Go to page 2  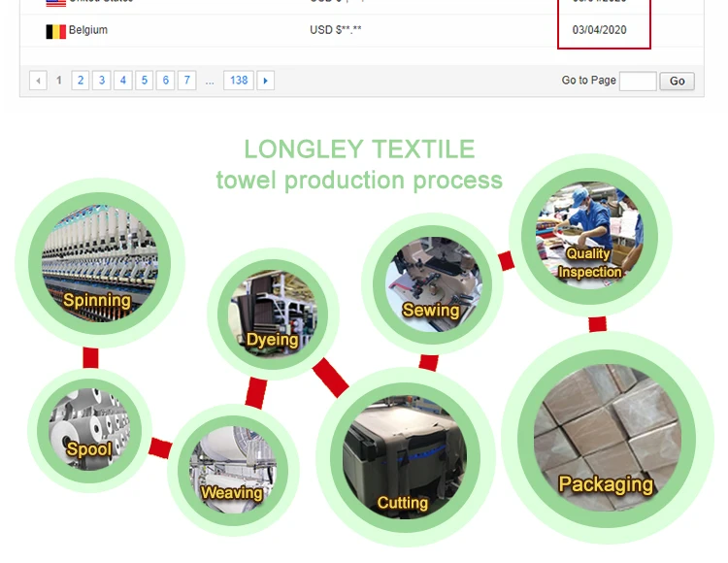tap(81, 81)
